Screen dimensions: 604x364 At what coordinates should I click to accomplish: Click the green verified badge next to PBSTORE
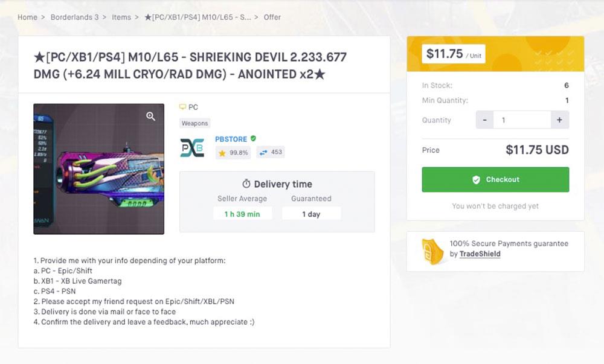[252, 139]
